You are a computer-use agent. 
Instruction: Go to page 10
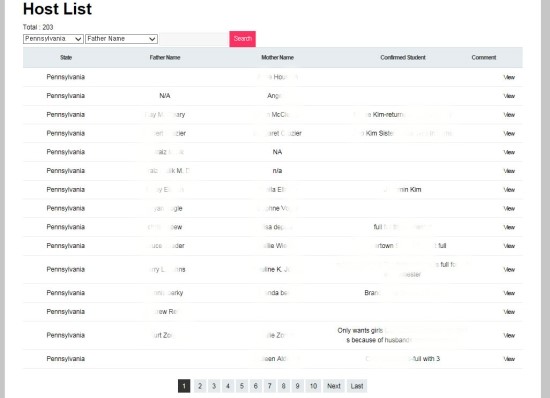[313, 386]
